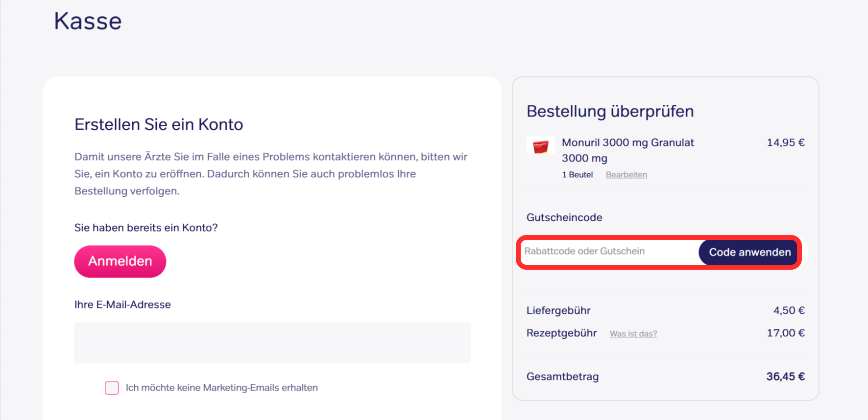Click 'Ich möchte keine Marketing-Emails erhalten' label
This screenshot has width=868, height=420.
pos(221,388)
